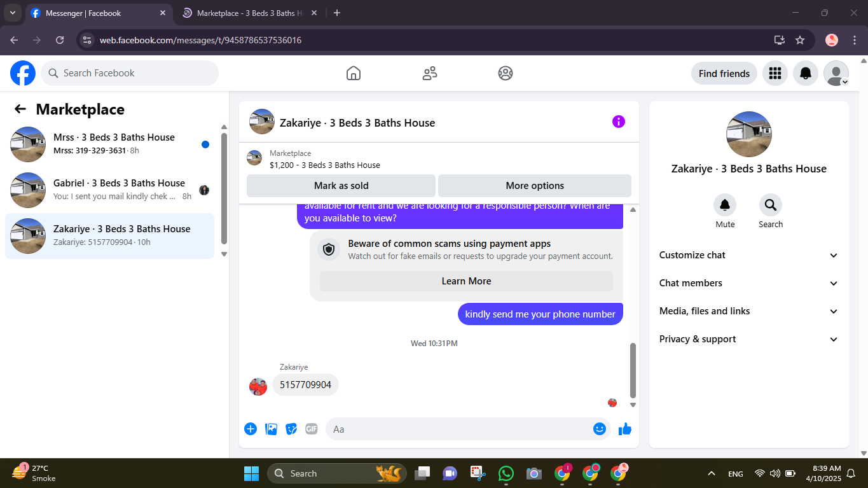Expand the Privacy & support section
The width and height of the screenshot is (868, 488).
[x=748, y=339]
